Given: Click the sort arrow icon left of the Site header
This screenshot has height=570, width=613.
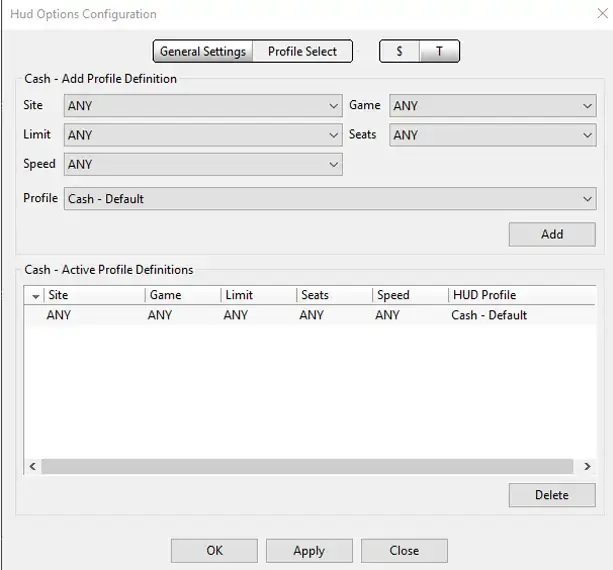Looking at the screenshot, I should [x=36, y=296].
